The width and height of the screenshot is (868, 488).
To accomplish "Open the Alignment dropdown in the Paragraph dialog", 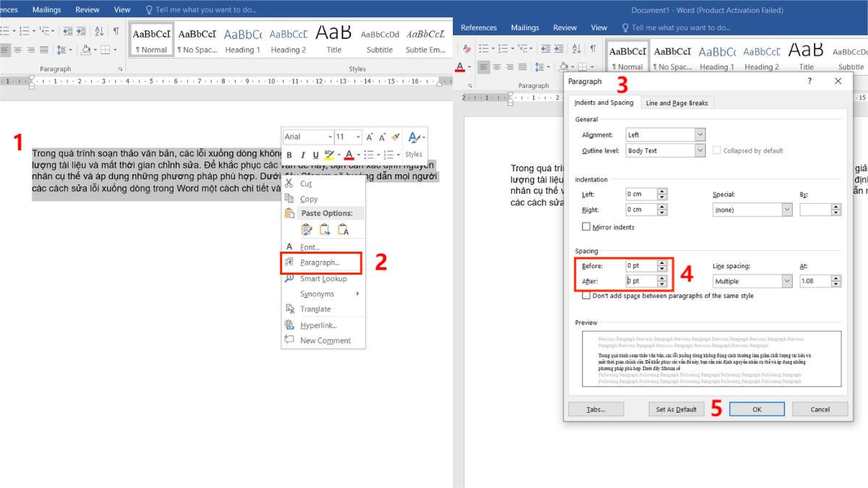I will (x=699, y=134).
